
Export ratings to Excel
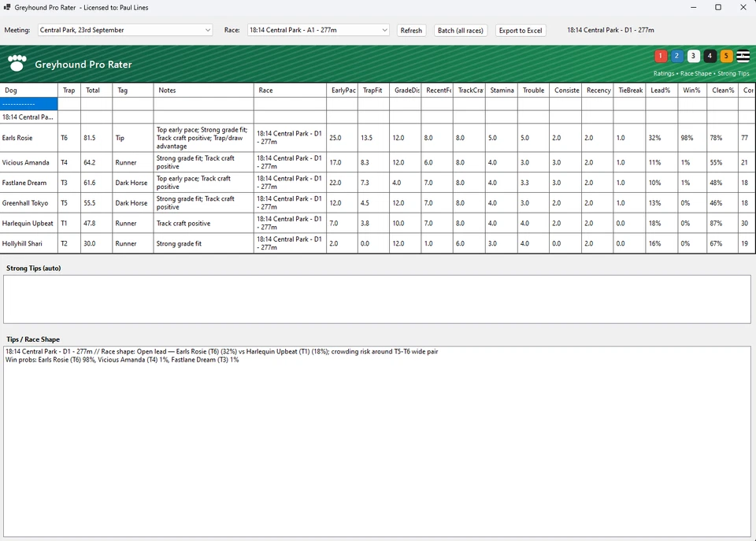[519, 30]
